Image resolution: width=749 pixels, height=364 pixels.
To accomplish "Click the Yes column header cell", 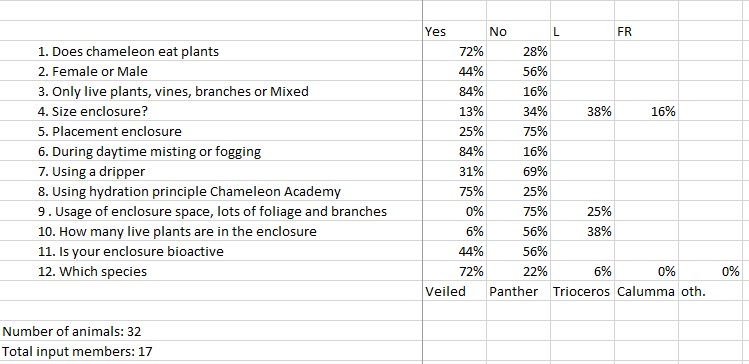I will point(454,31).
